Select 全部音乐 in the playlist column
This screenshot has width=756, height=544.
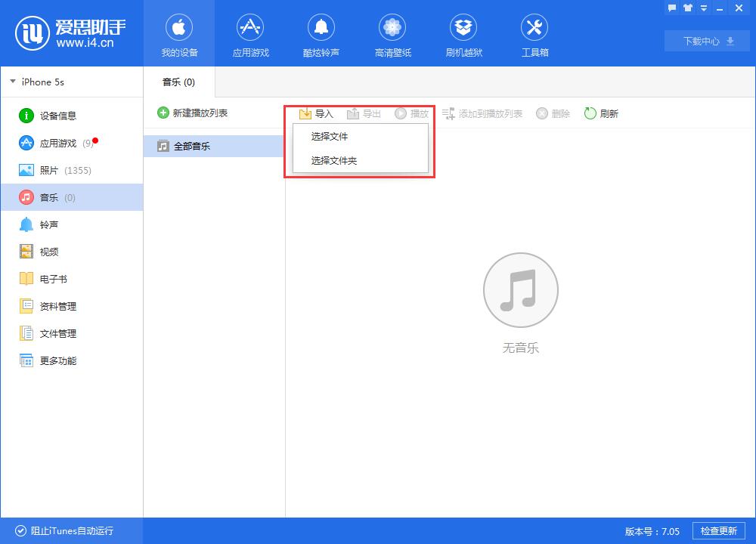[x=192, y=146]
